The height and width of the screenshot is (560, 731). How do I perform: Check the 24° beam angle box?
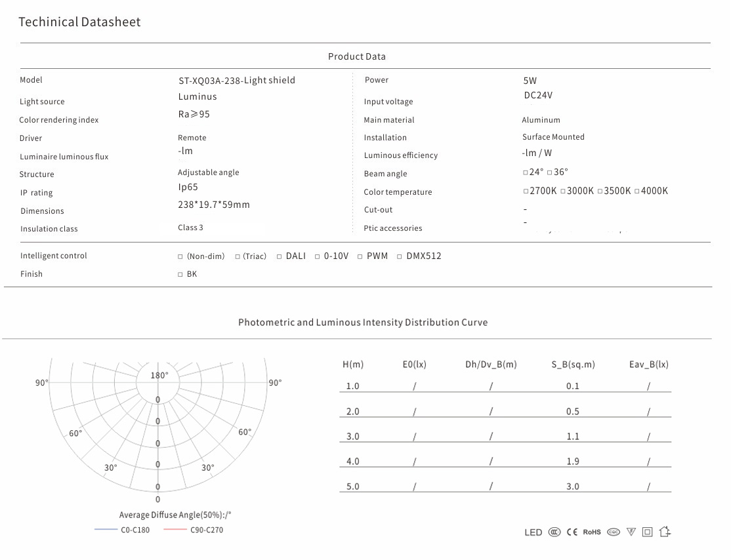[x=526, y=172]
